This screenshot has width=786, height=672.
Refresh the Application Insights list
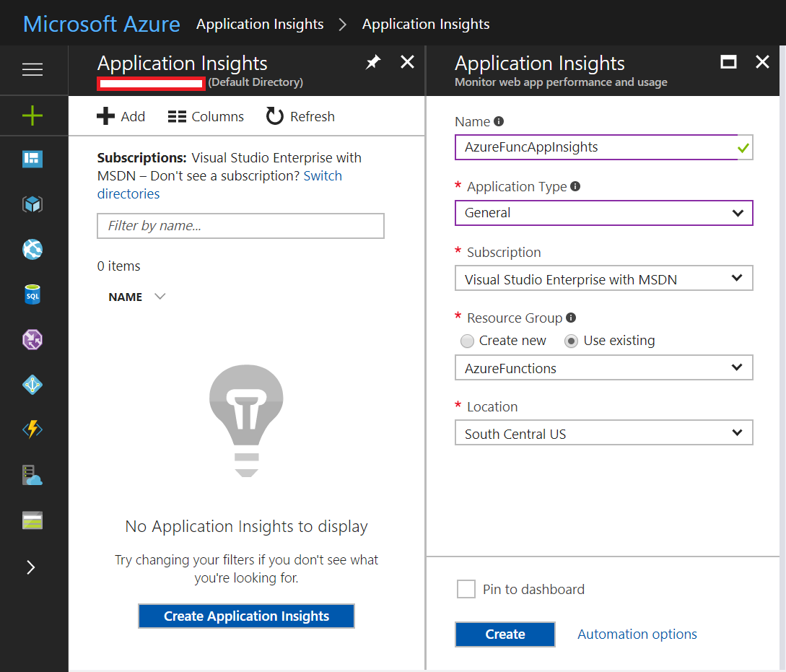pyautogui.click(x=300, y=116)
